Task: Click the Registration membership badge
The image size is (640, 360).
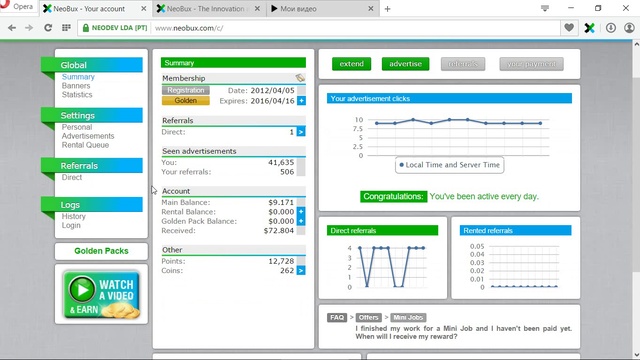Action: [186, 90]
